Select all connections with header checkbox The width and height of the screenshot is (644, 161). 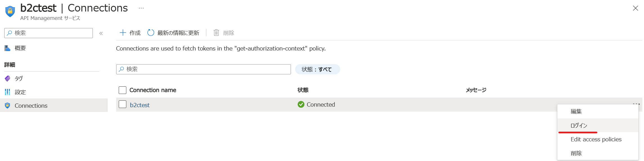(122, 90)
